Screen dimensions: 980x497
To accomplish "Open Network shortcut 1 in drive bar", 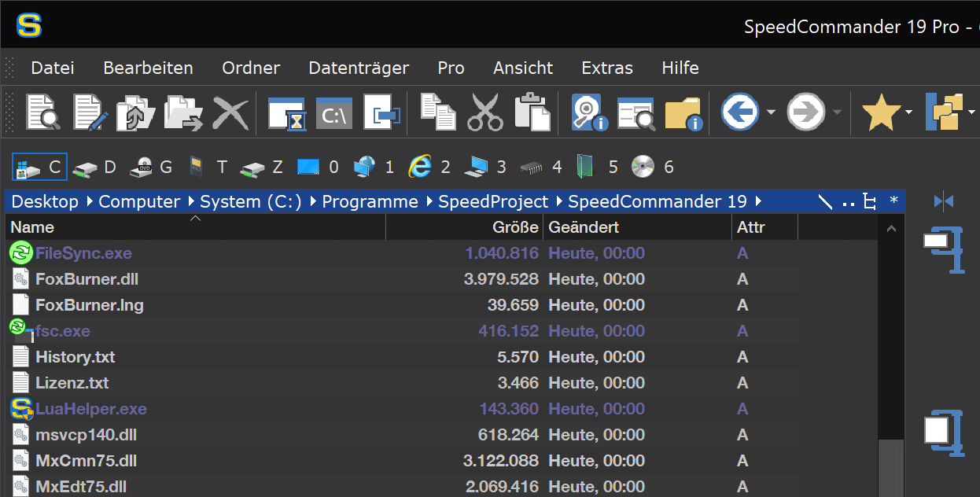I will point(374,167).
